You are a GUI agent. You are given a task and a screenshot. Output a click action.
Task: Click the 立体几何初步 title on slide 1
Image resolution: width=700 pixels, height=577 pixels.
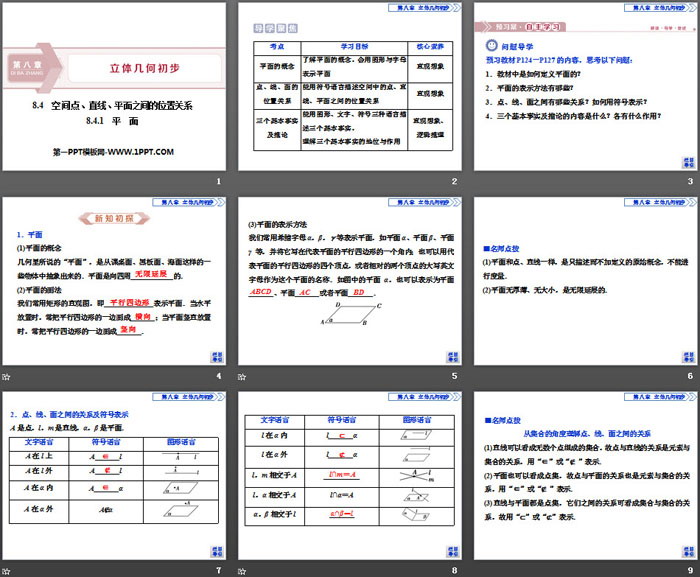click(x=145, y=68)
